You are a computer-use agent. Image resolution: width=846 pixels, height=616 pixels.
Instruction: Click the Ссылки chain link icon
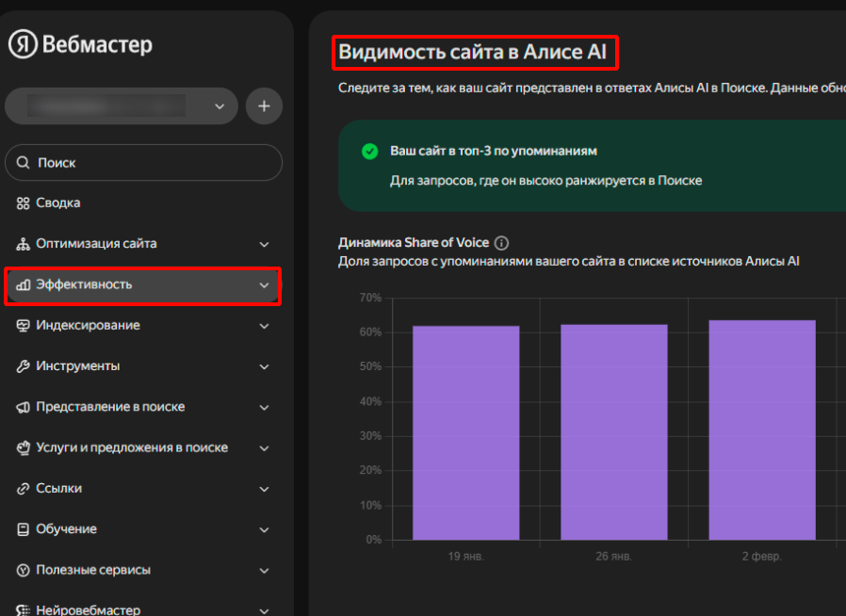[24, 489]
